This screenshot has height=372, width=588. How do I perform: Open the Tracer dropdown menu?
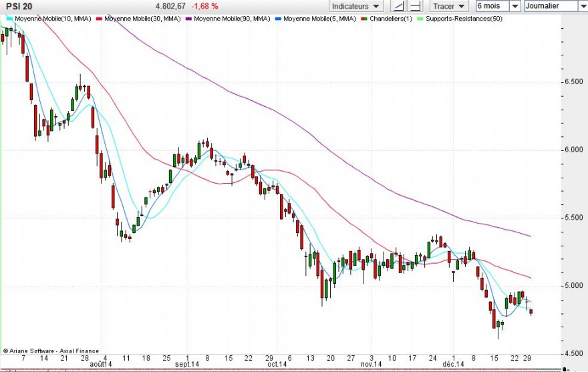[449, 6]
